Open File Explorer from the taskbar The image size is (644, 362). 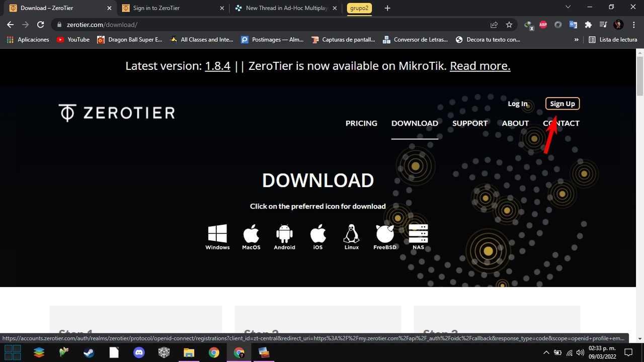189,352
